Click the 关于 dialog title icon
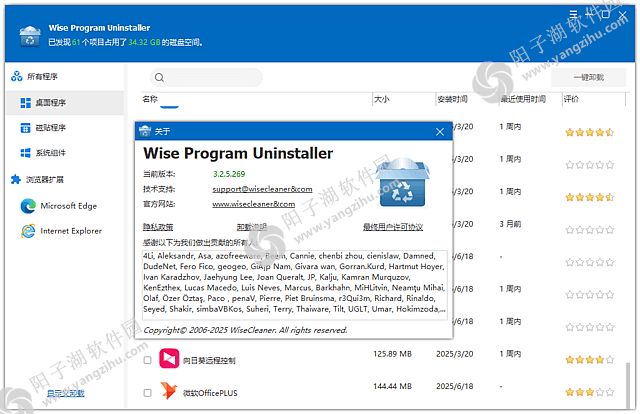 tap(145, 131)
